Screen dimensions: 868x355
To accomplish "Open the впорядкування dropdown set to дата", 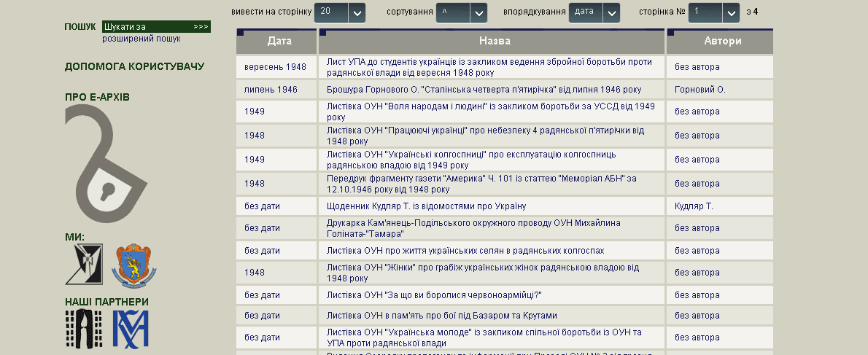I will coord(594,12).
